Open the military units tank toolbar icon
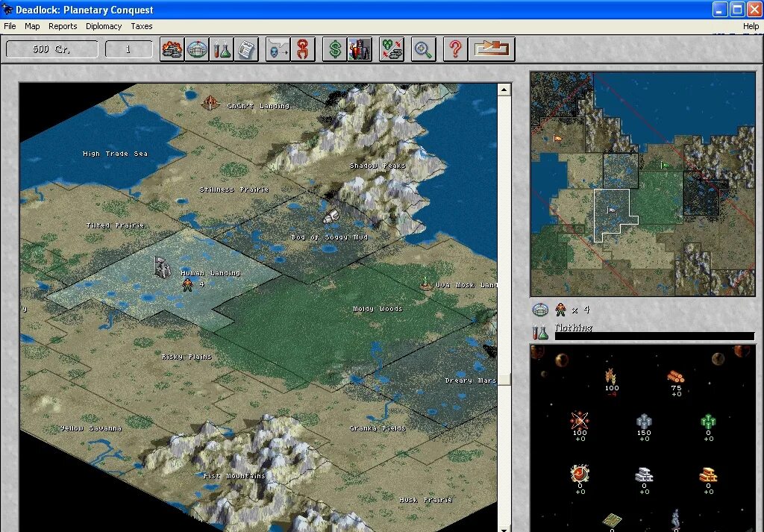This screenshot has height=532, width=764. tap(172, 49)
